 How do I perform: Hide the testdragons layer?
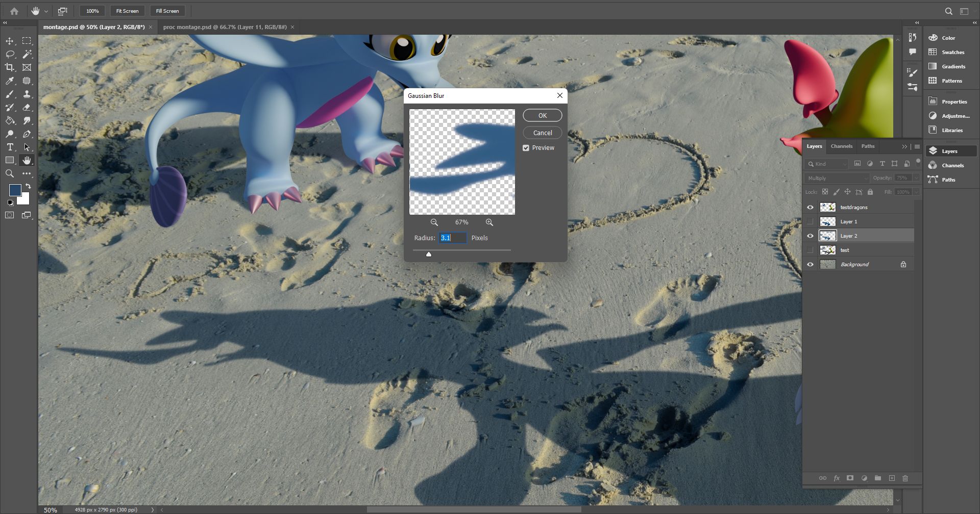pyautogui.click(x=810, y=208)
